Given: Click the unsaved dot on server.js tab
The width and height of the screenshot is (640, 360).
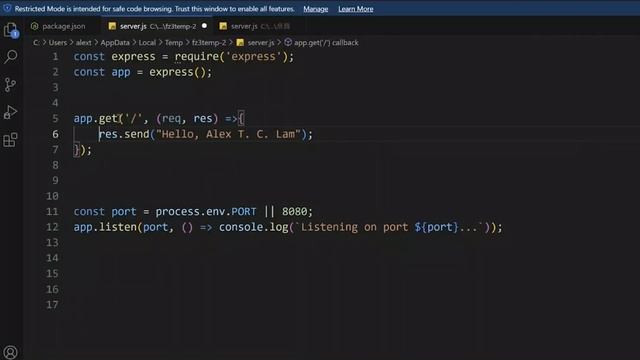Looking at the screenshot, I should pyautogui.click(x=204, y=26).
